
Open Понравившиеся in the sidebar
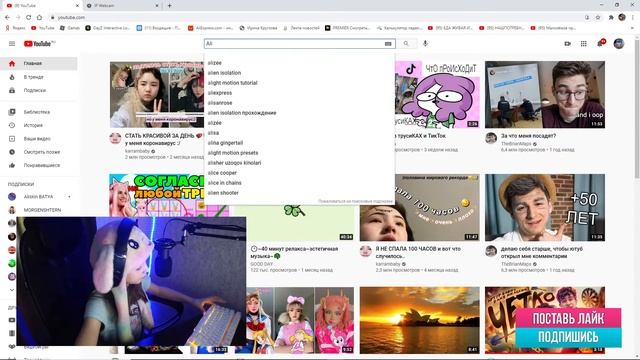tap(39, 165)
